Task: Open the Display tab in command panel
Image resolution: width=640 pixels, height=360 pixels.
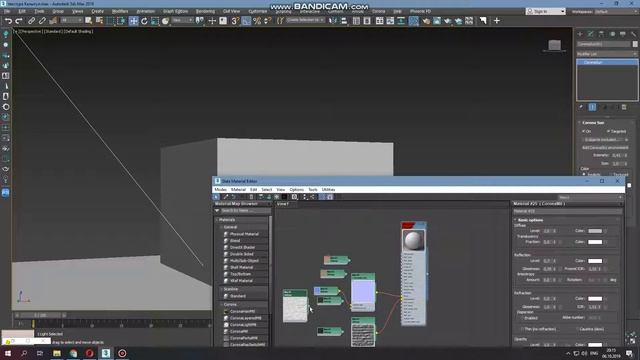Action: [622, 34]
